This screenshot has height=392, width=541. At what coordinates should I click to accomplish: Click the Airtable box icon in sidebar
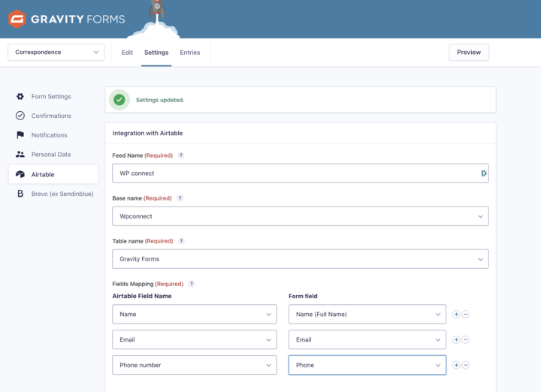[x=20, y=174]
